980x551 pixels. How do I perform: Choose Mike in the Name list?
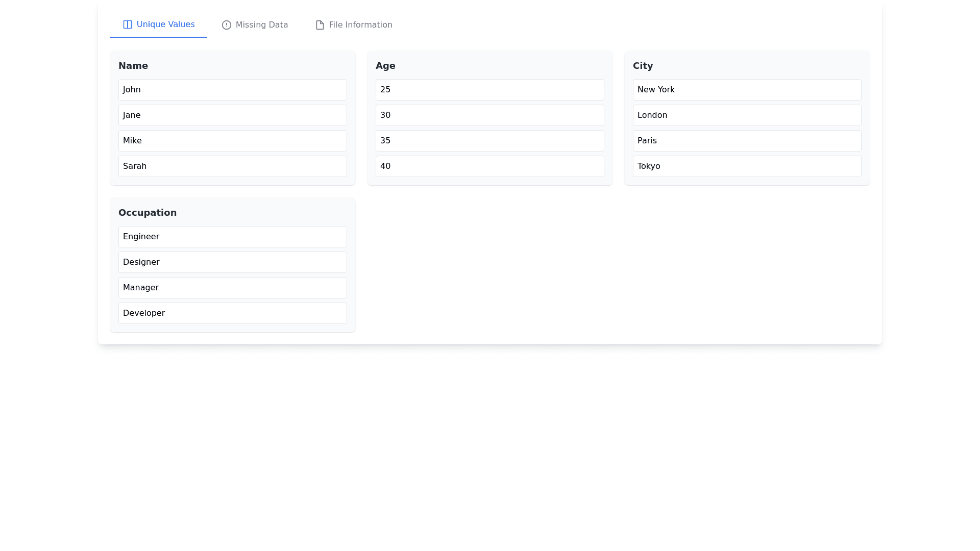[232, 141]
